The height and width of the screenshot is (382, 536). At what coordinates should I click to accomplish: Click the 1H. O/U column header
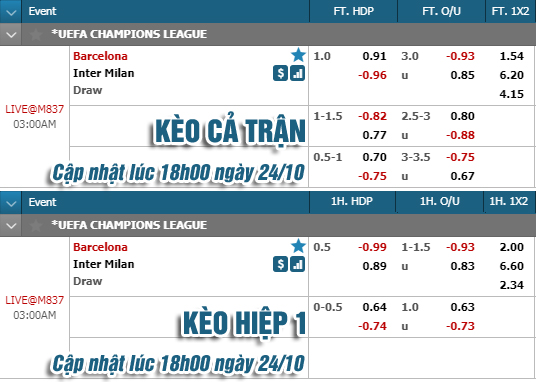[x=440, y=201]
